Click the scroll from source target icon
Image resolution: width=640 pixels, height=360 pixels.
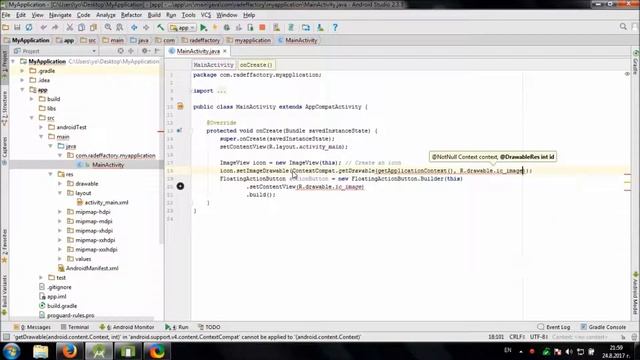coord(120,51)
